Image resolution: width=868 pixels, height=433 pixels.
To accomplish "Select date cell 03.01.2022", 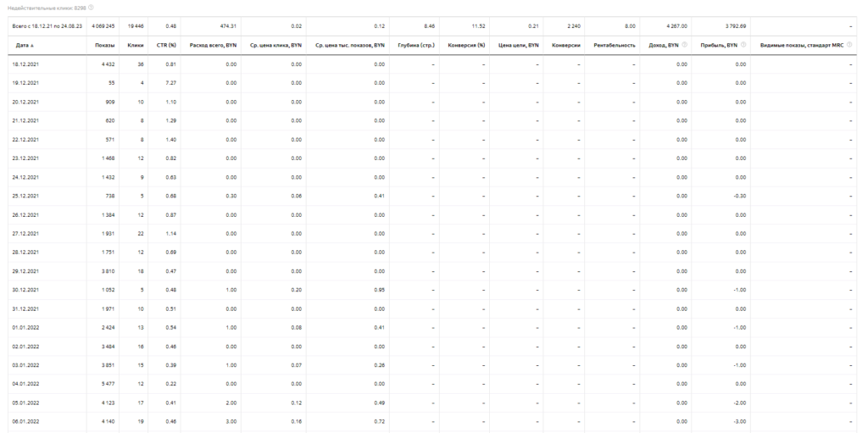I will click(25, 365).
